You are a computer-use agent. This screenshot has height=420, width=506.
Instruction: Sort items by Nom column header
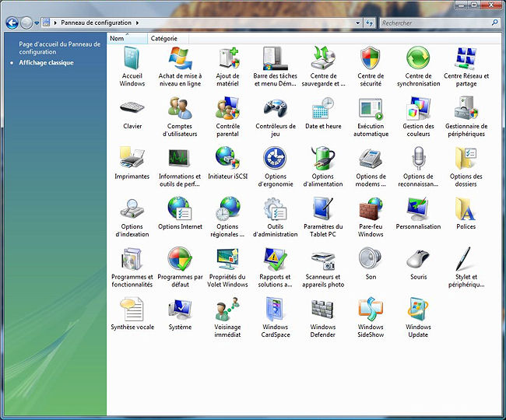(x=118, y=38)
